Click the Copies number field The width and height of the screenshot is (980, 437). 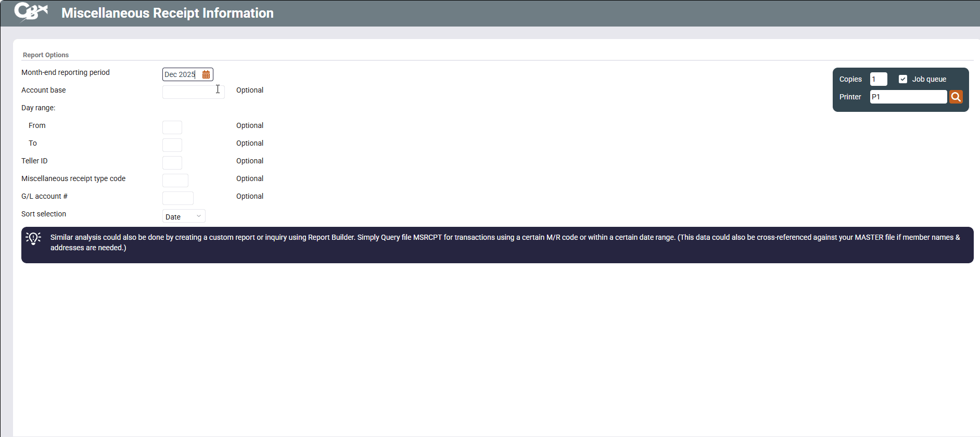tap(878, 79)
